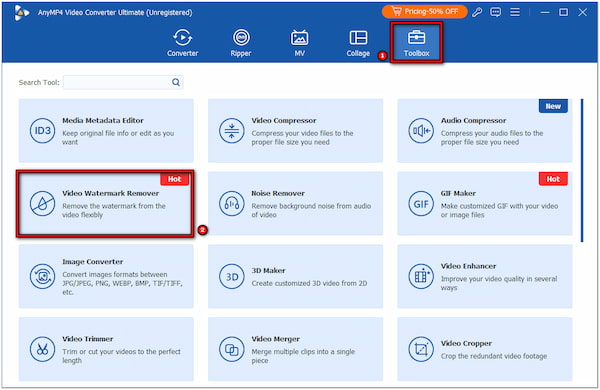Open Audio Compressor title
The width and height of the screenshot is (600, 390).
pos(473,121)
